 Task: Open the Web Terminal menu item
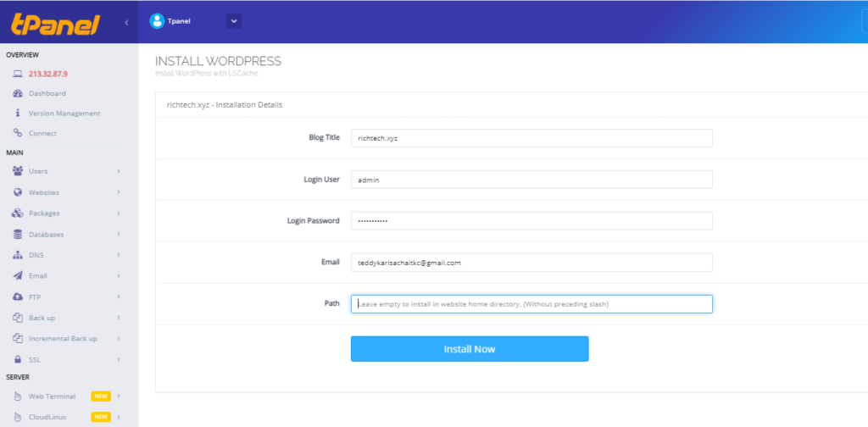(52, 396)
